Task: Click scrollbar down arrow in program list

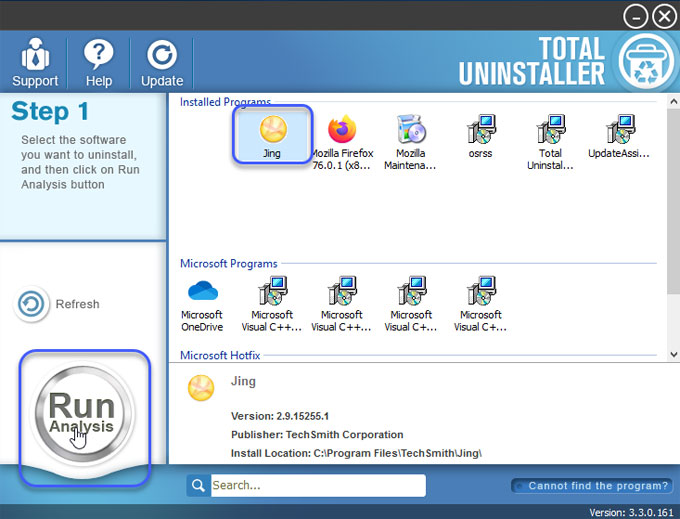Action: (x=673, y=354)
